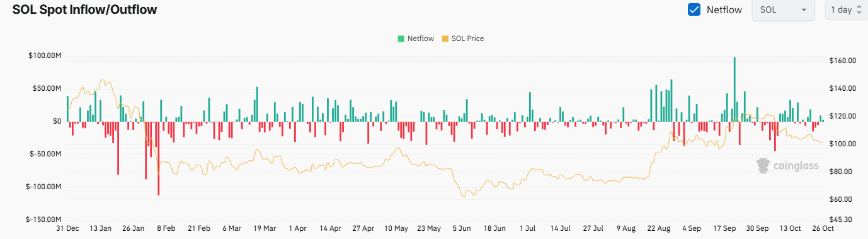Click the 10 May date label
868x239 pixels.
point(396,228)
